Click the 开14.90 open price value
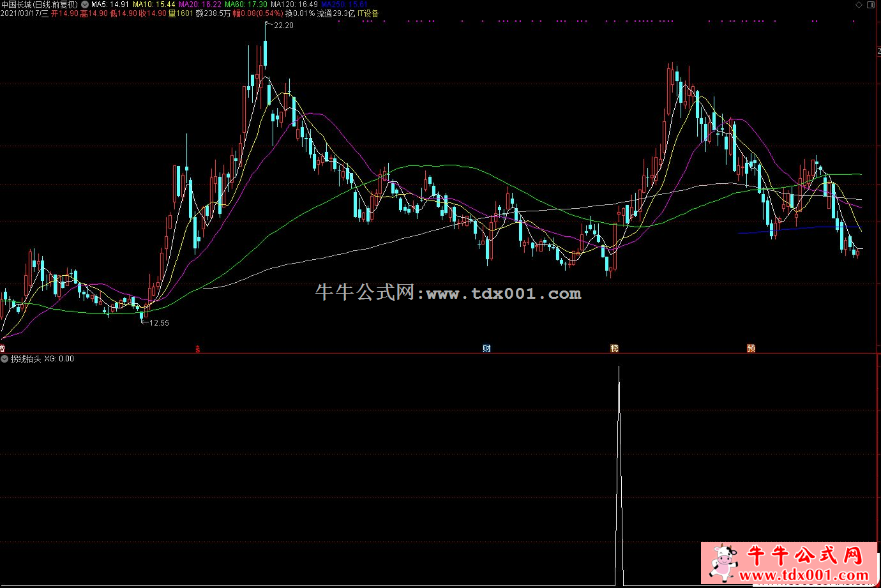This screenshot has height=588, width=881. click(64, 13)
